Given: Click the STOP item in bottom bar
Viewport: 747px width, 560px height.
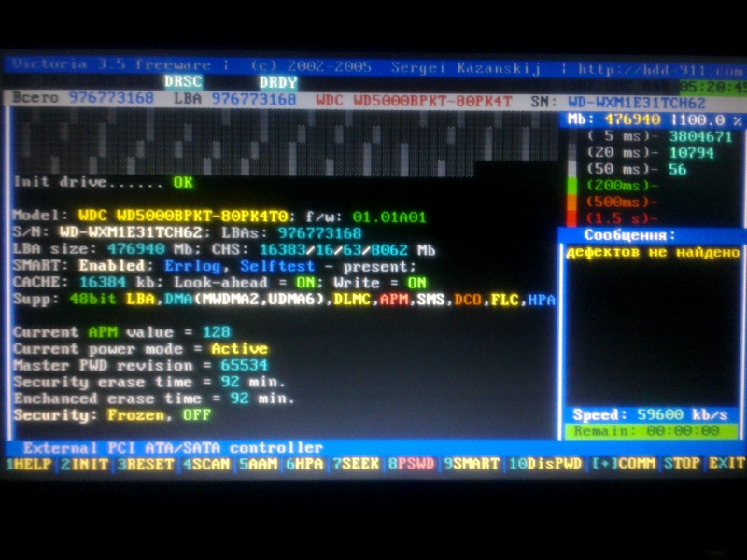Looking at the screenshot, I should 683,463.
